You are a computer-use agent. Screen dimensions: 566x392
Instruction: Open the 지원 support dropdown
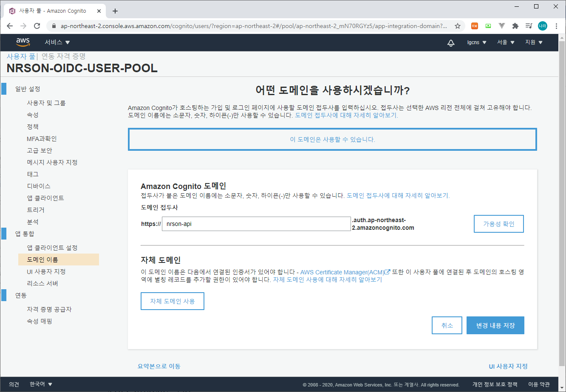click(x=534, y=42)
